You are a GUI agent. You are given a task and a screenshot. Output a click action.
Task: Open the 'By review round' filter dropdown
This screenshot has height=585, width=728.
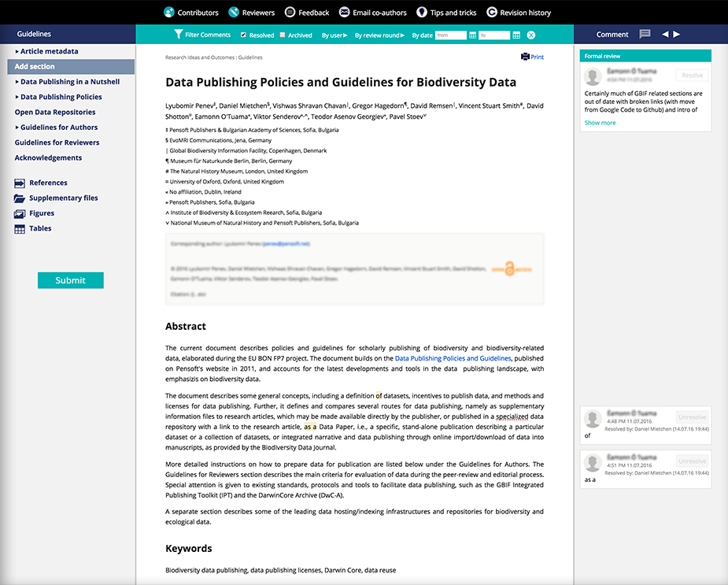coord(379,35)
